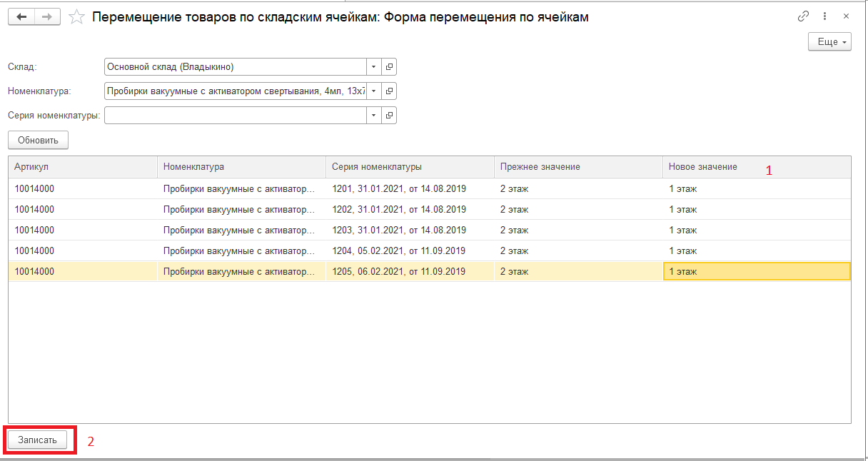Click the Обновить button

[x=37, y=139]
